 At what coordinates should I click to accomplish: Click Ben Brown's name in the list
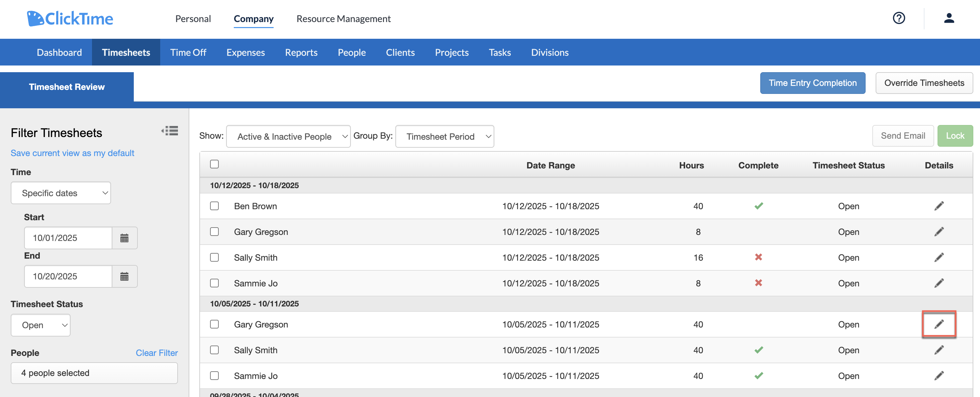click(255, 206)
